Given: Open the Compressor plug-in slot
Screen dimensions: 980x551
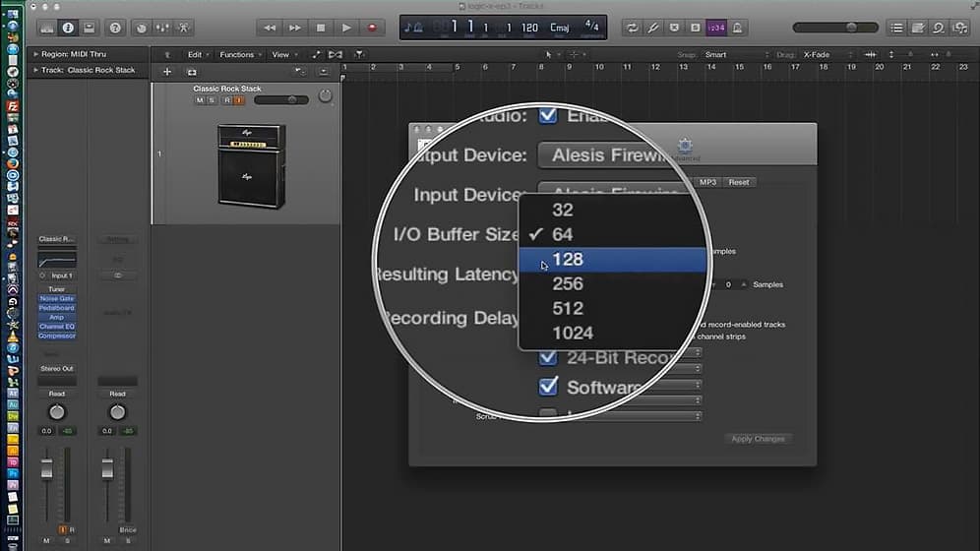Looking at the screenshot, I should click(x=57, y=337).
